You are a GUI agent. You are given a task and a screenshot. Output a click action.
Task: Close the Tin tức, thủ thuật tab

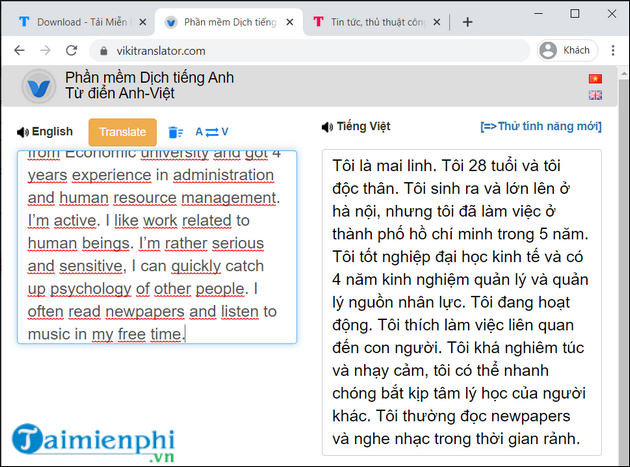(437, 23)
